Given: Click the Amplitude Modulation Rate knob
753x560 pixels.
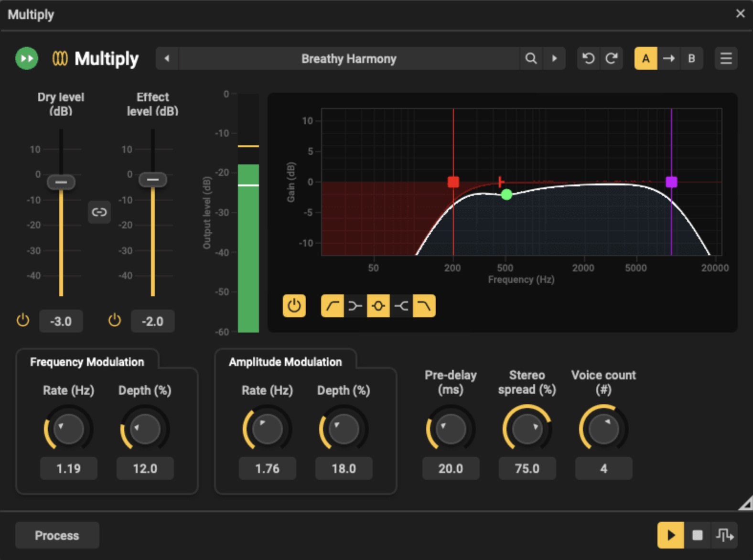Looking at the screenshot, I should [x=268, y=429].
